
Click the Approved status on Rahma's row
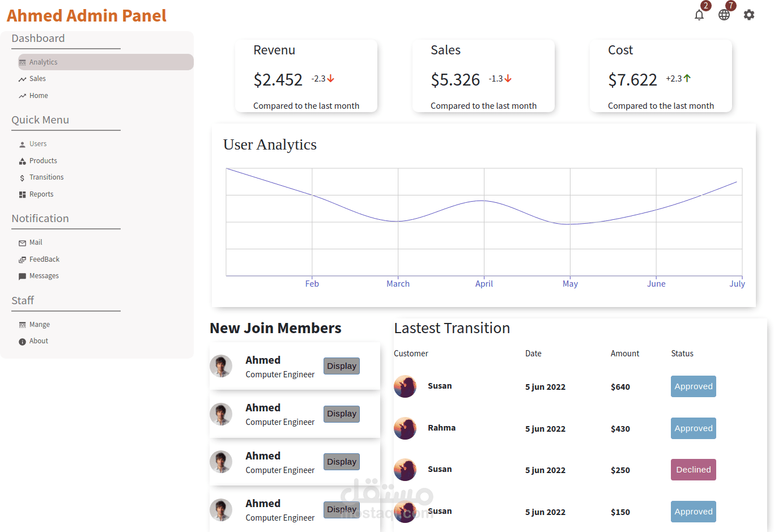click(693, 428)
